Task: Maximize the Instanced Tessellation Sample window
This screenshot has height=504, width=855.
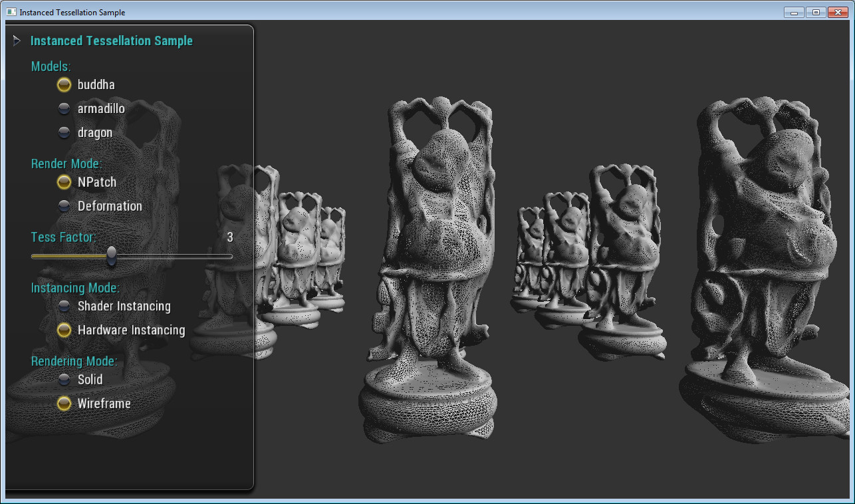Action: 815,12
